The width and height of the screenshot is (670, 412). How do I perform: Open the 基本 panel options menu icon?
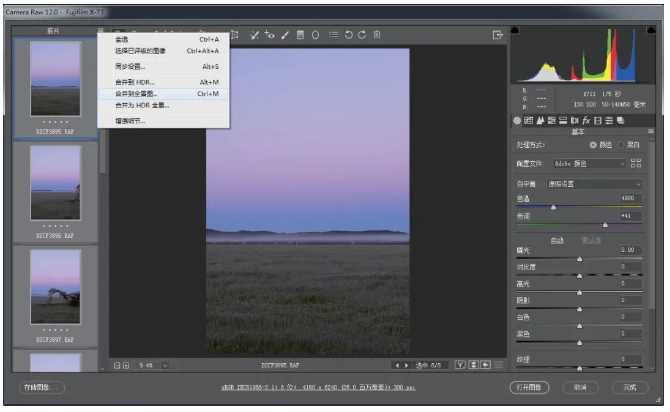click(x=651, y=131)
